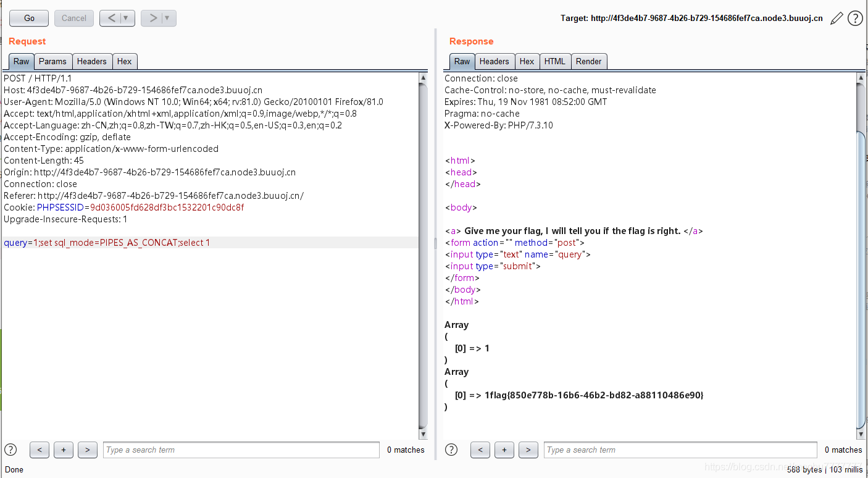
Task: Click the Expires: Thu, 19 Nov 1981 line
Action: coord(526,102)
